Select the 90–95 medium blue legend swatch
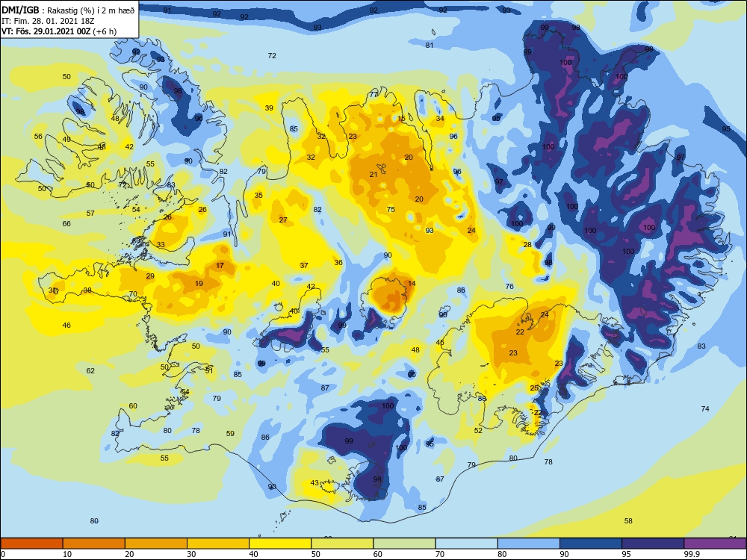This screenshot has height=560, width=747. [591, 544]
